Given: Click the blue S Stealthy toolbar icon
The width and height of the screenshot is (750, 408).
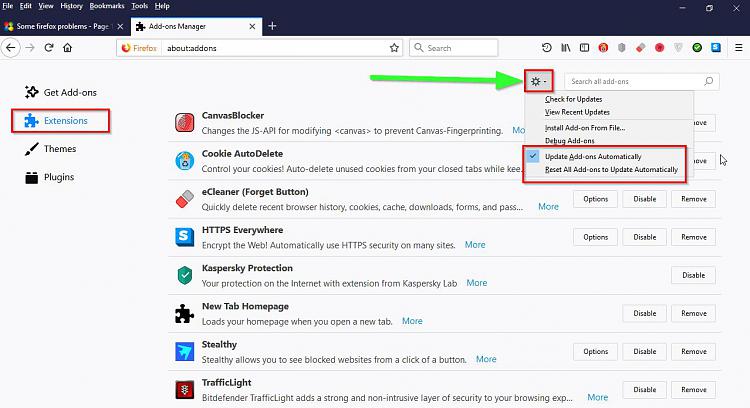Looking at the screenshot, I should [x=716, y=48].
